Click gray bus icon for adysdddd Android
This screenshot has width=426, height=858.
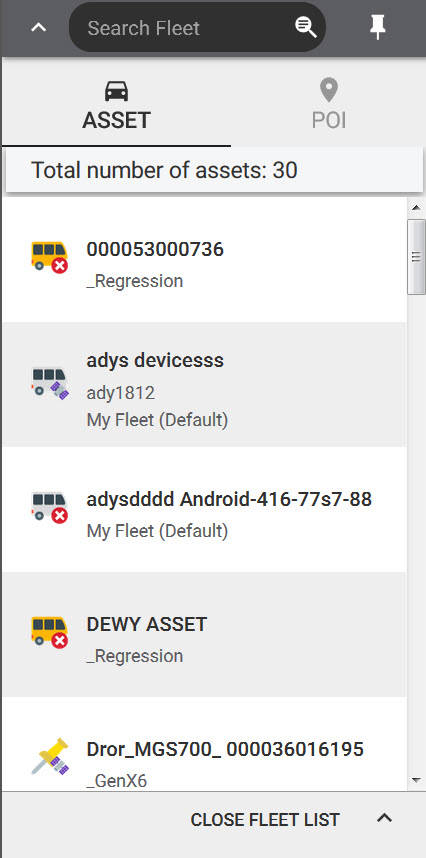click(x=49, y=507)
